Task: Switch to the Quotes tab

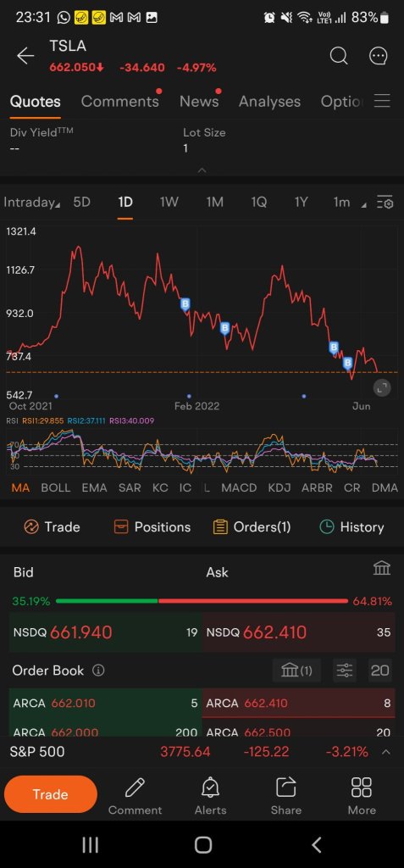Action: (36, 102)
